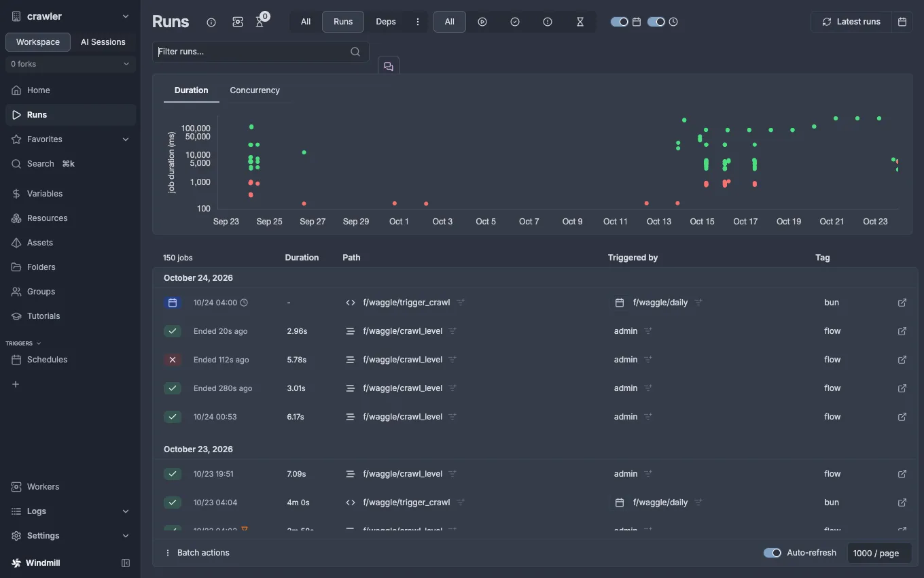Expand the crawler workspace dropdown
This screenshot has height=578, width=924.
tap(71, 16)
